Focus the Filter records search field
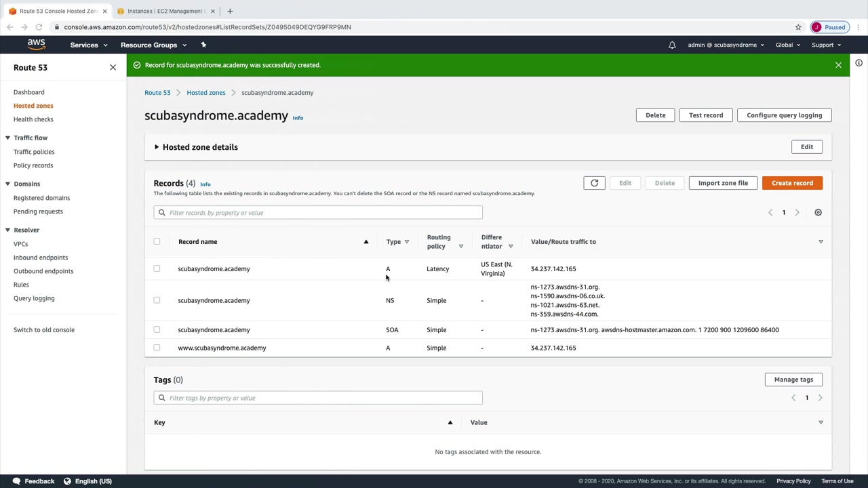This screenshot has width=868, height=488. (x=318, y=213)
